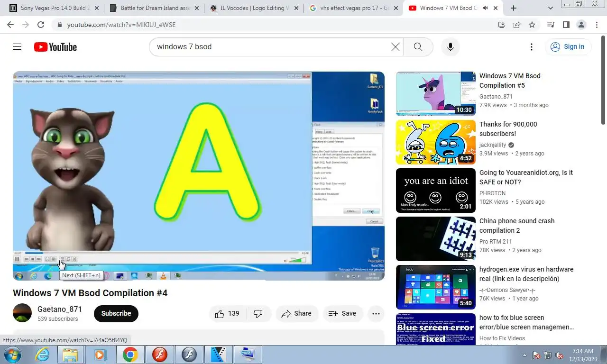607x364 pixels.
Task: Show hidden tray icons arrow
Action: [x=524, y=355]
